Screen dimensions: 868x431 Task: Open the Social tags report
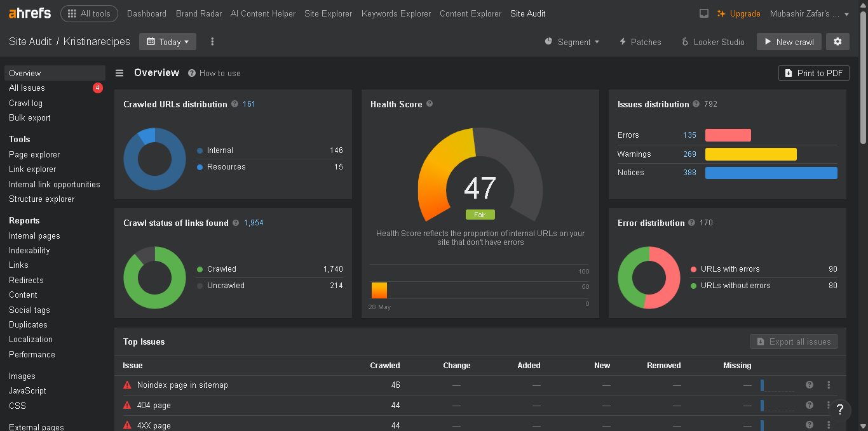coord(29,310)
